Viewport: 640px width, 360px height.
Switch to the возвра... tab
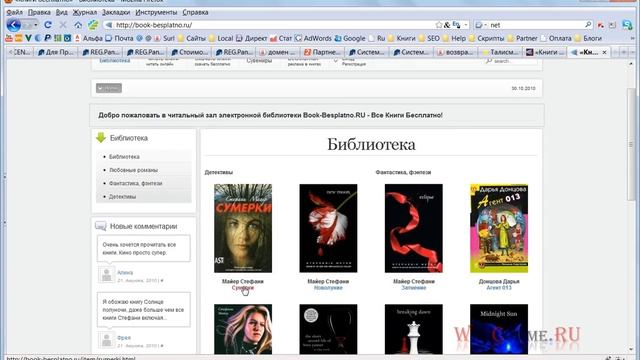click(456, 52)
